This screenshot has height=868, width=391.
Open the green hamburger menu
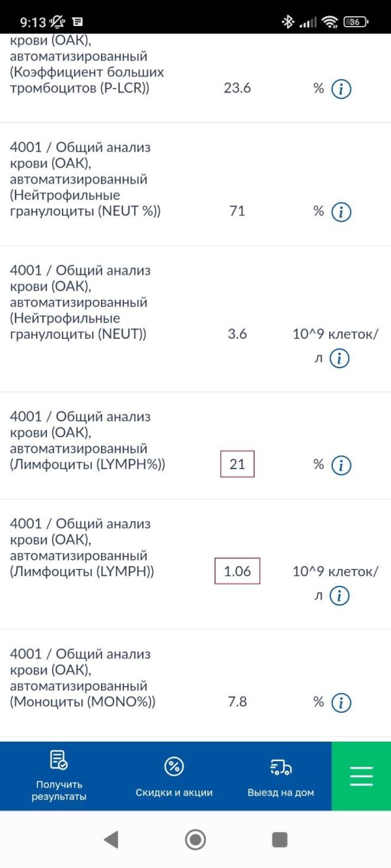click(361, 776)
